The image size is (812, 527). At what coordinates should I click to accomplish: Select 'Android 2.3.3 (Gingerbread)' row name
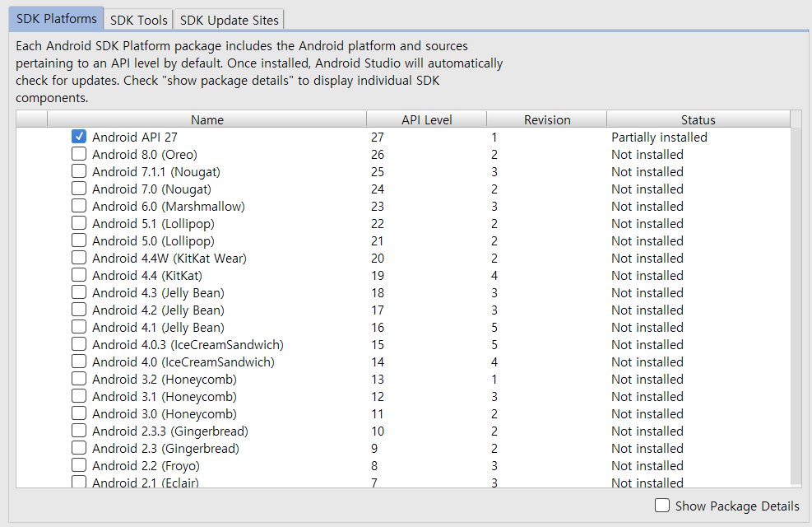169,431
